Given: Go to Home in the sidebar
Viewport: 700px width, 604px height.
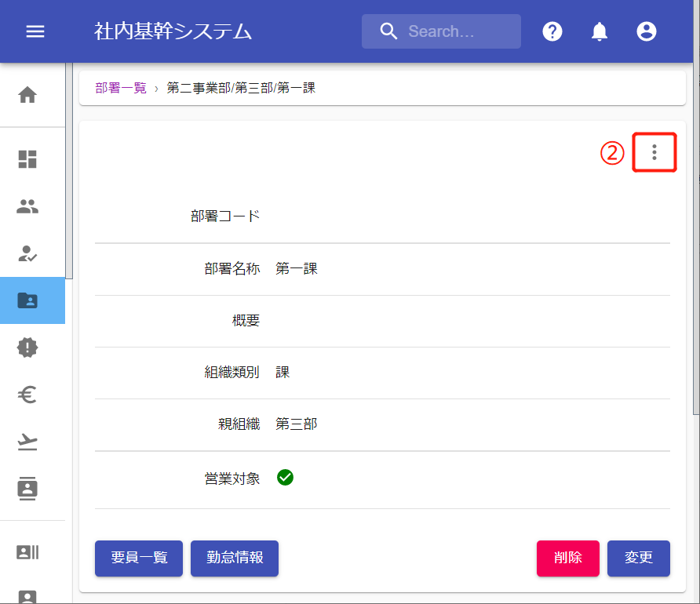Looking at the screenshot, I should point(27,95).
